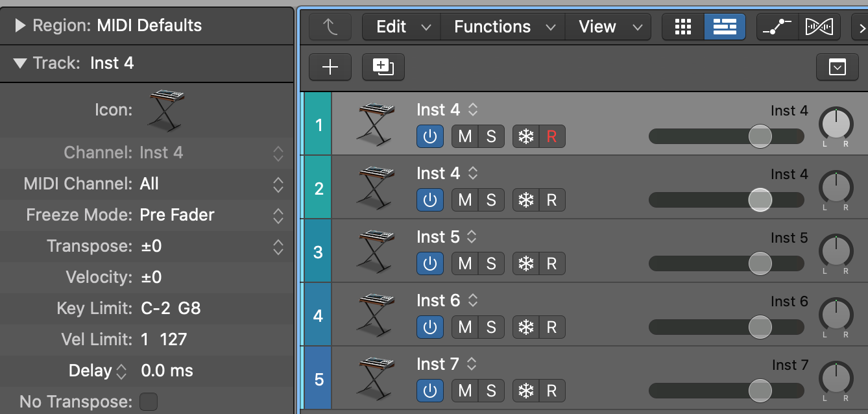Open the MIDI Channel dropdown
The height and width of the screenshot is (414, 868).
click(278, 184)
